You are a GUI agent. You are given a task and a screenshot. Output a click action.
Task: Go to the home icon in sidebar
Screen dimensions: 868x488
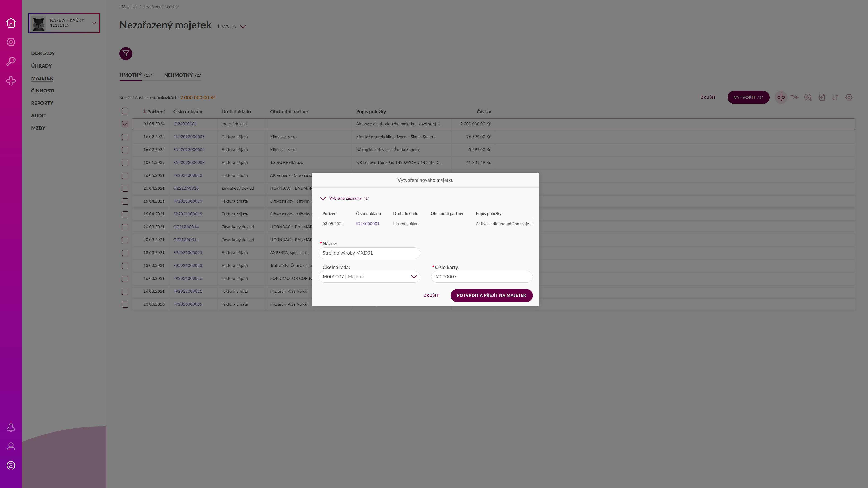point(11,23)
